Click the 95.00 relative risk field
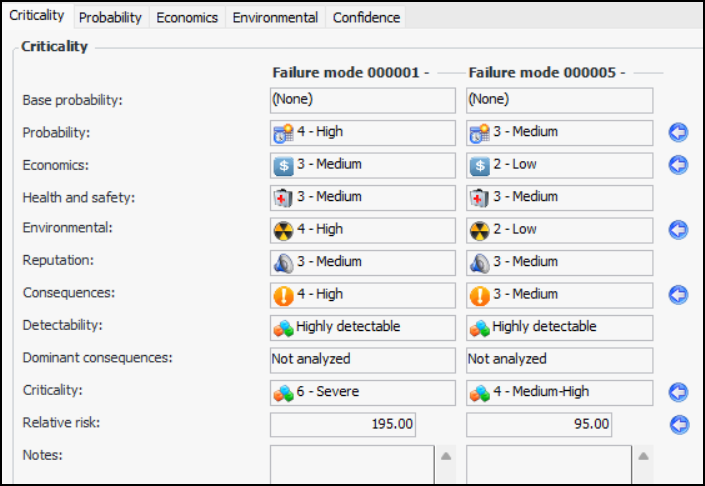 [x=540, y=424]
